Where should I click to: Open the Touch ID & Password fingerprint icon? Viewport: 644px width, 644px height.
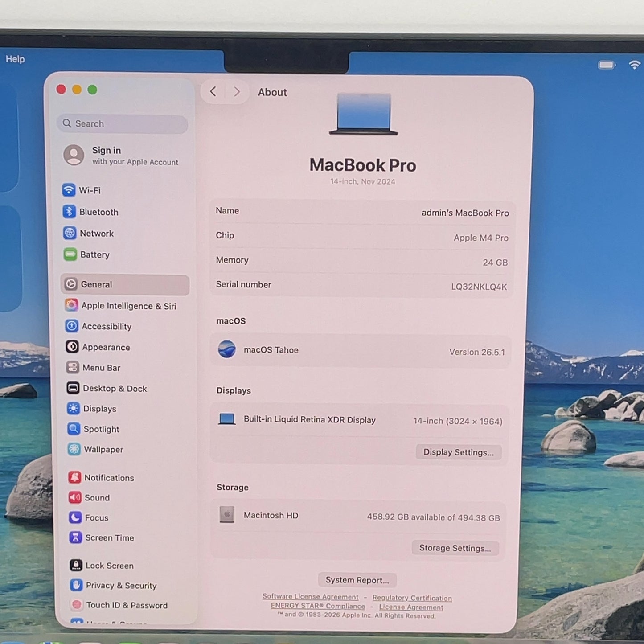pos(77,604)
